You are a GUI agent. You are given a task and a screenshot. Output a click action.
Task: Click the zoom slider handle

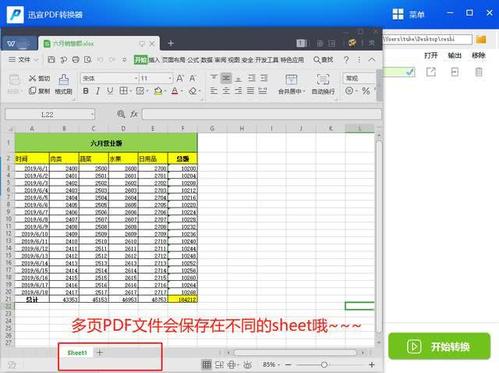tap(324, 365)
